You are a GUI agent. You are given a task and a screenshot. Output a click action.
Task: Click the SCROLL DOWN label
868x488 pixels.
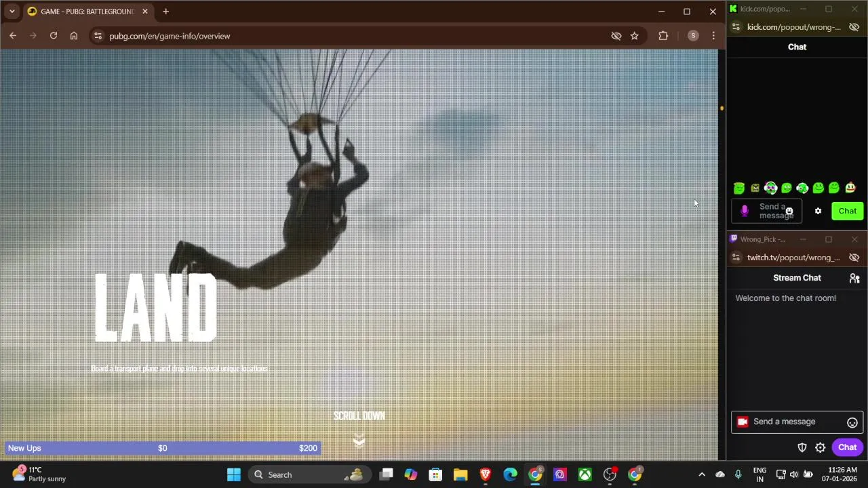click(359, 416)
